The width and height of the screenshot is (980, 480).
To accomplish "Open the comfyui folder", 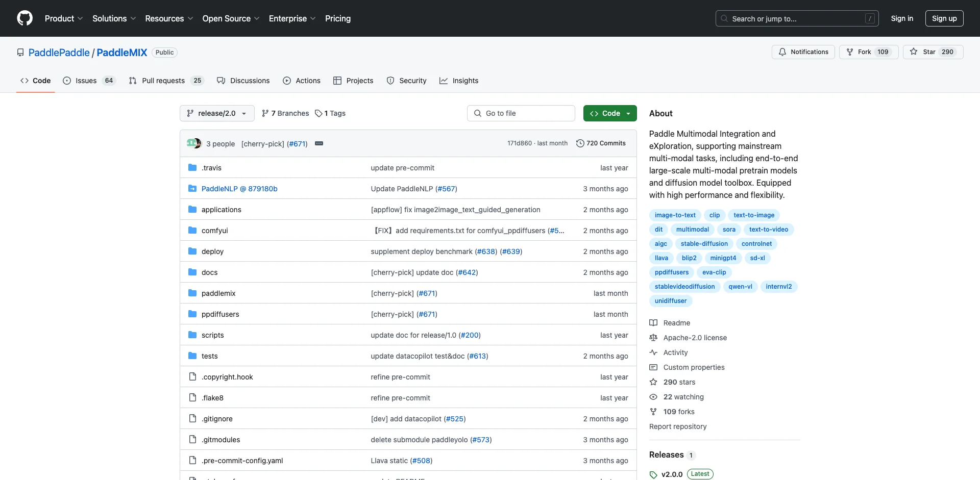I will pos(214,231).
